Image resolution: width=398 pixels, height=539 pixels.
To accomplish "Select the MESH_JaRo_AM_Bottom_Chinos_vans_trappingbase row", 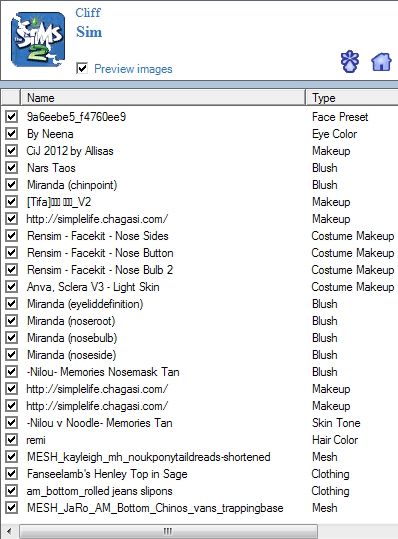I will [x=199, y=508].
